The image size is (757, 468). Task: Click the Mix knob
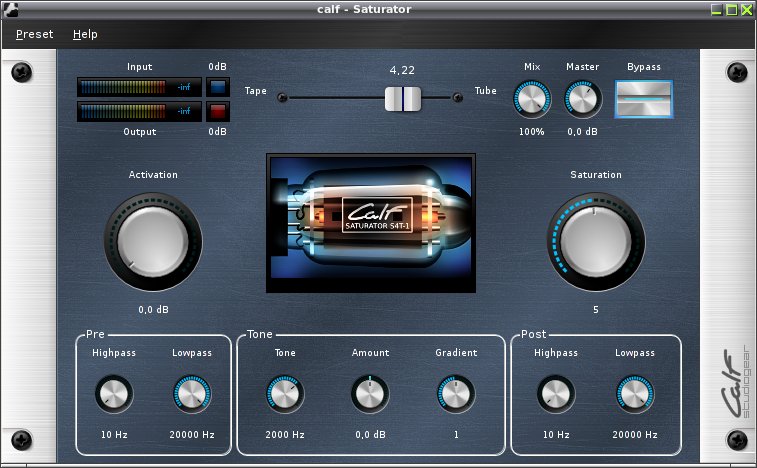click(532, 99)
